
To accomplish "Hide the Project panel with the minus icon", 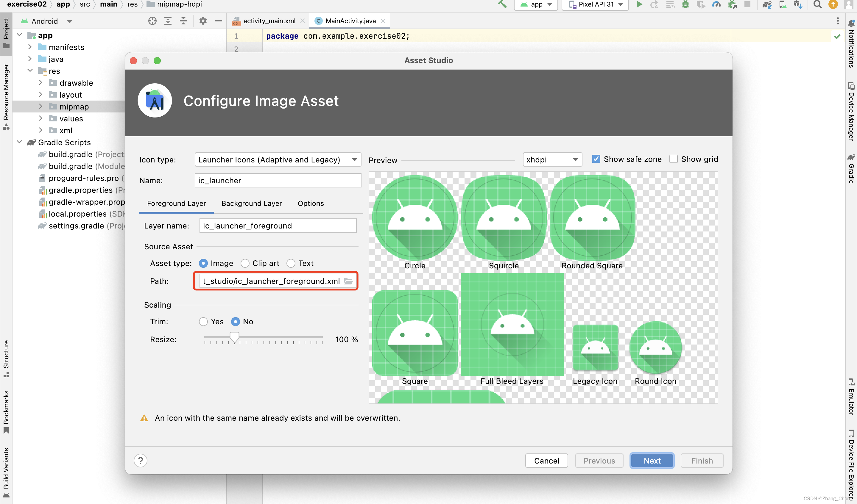I will [218, 21].
